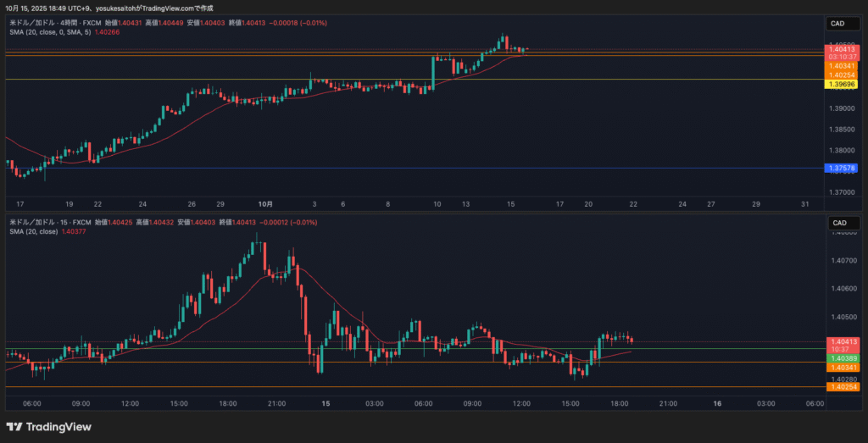Viewport: 868px width, 443px height.
Task: Click the bold 16 date marker on lower time axis
Action: pos(717,403)
